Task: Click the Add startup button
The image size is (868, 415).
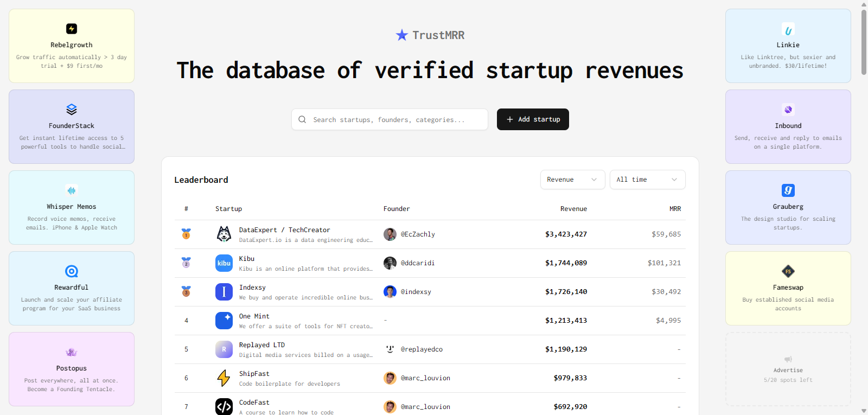Action: pyautogui.click(x=533, y=119)
